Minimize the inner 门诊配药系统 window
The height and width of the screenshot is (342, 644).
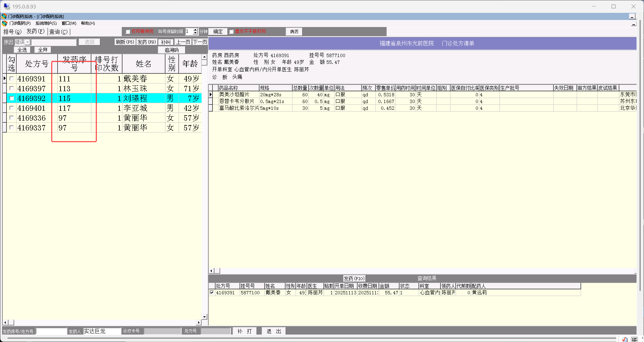(632, 16)
